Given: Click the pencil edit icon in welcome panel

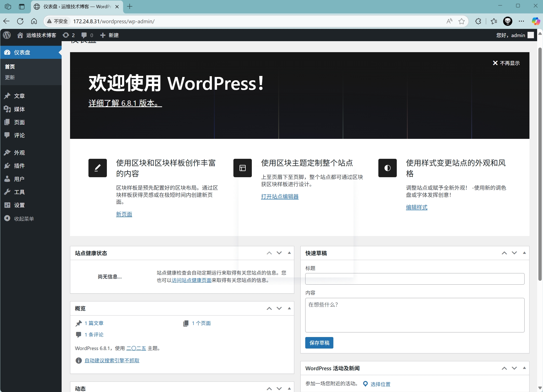Looking at the screenshot, I should [98, 168].
